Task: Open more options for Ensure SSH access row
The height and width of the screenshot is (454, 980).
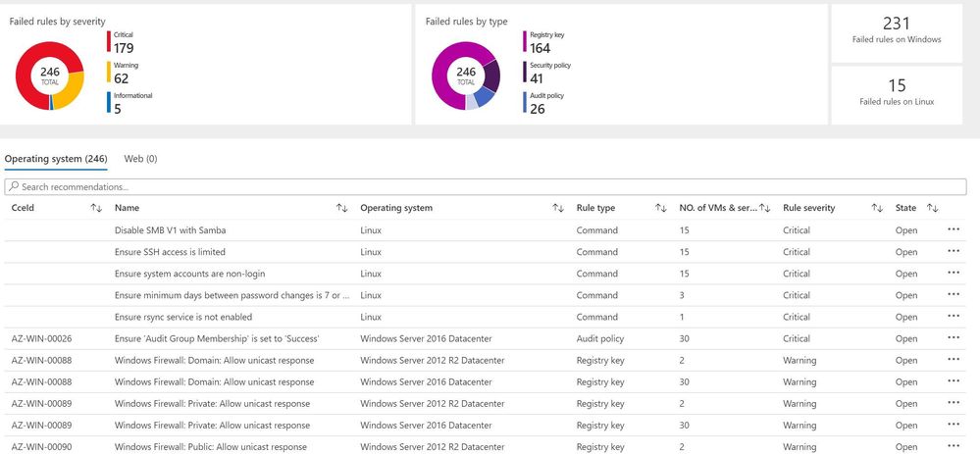Action: pos(954,252)
